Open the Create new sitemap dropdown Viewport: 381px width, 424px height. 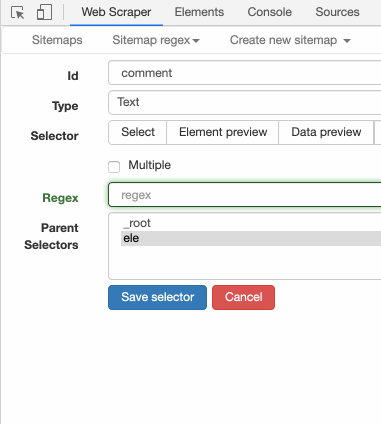(290, 40)
